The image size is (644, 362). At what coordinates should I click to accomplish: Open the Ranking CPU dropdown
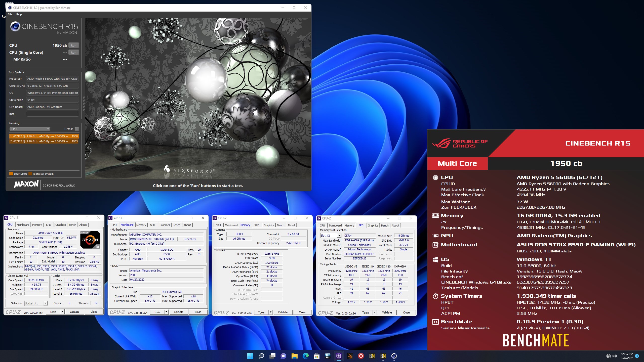click(x=30, y=129)
